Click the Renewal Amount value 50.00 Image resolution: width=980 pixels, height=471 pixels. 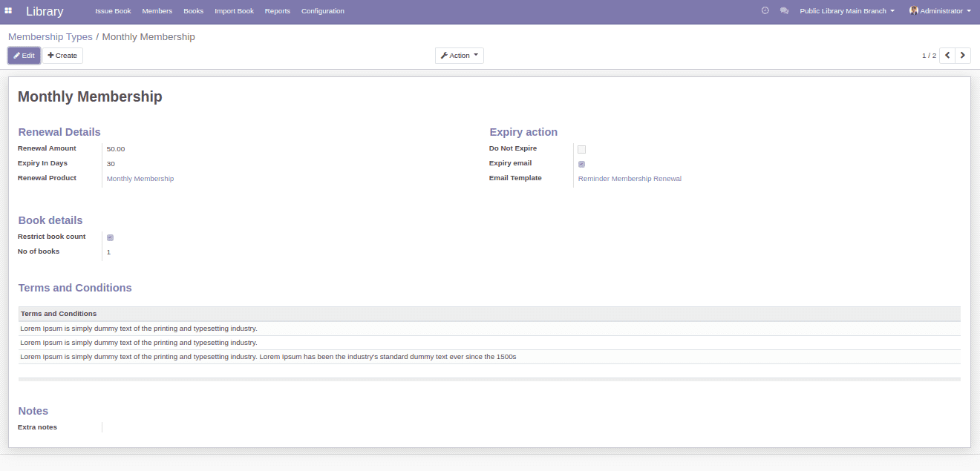coord(116,149)
